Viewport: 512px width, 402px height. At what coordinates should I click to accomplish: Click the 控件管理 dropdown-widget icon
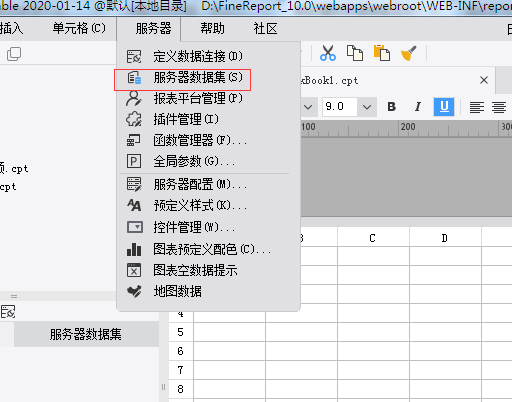tap(135, 227)
